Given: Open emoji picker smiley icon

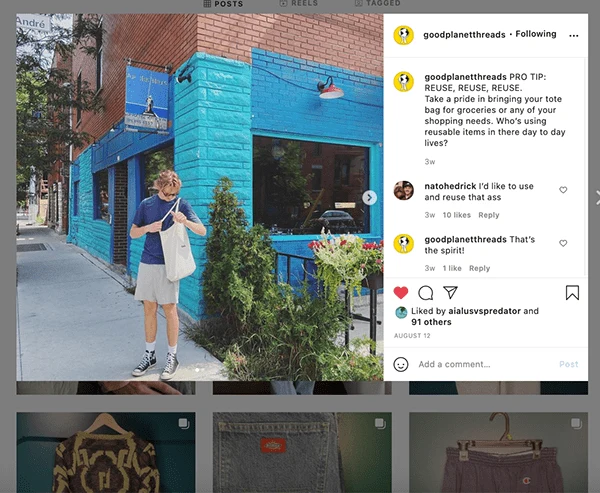Looking at the screenshot, I should tap(401, 364).
